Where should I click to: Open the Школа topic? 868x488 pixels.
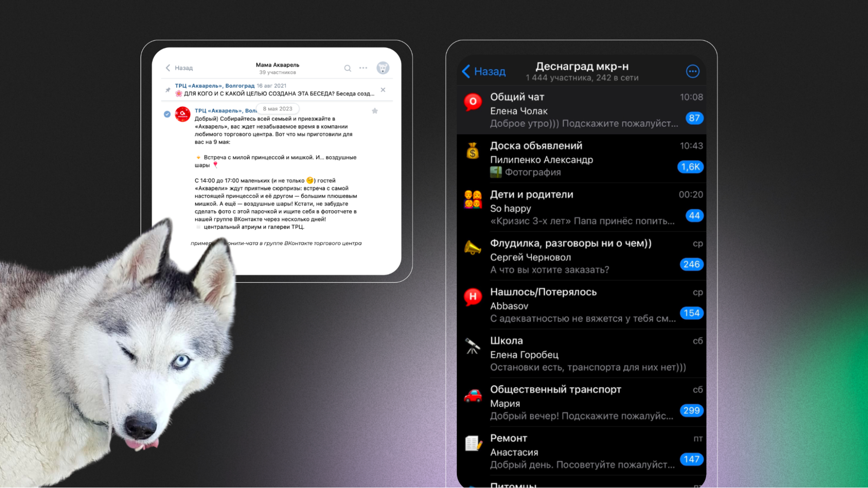pyautogui.click(x=581, y=354)
